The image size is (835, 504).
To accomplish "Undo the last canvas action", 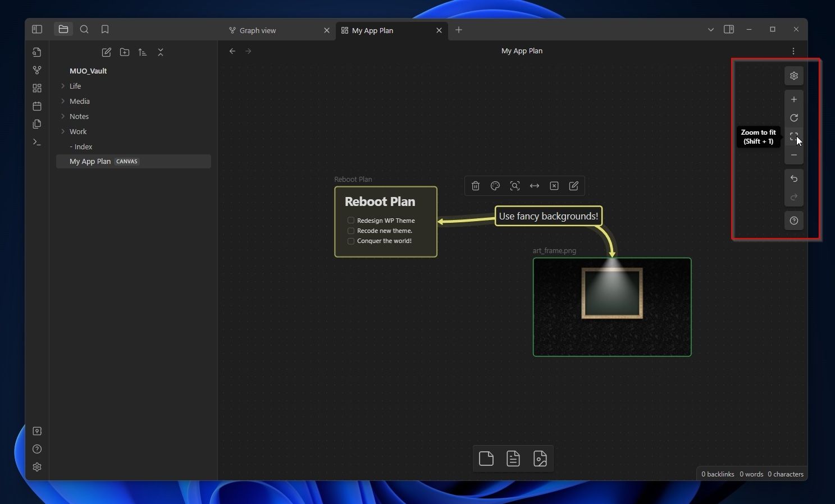I will point(793,178).
